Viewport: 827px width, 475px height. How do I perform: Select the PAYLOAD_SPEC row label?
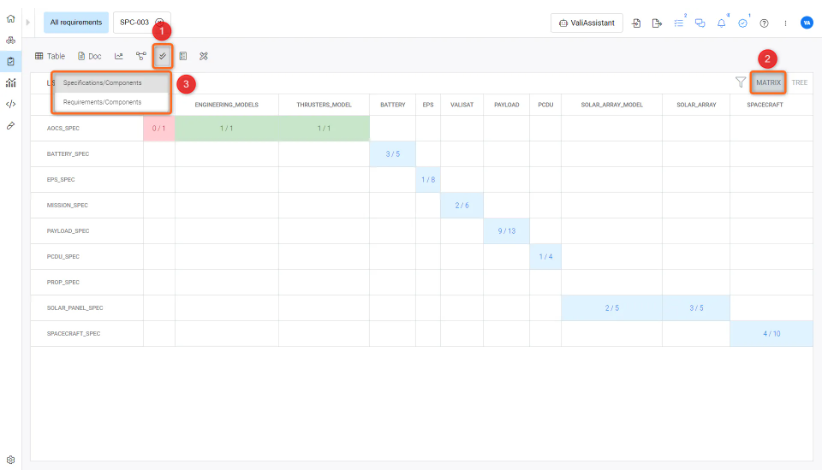(x=68, y=231)
